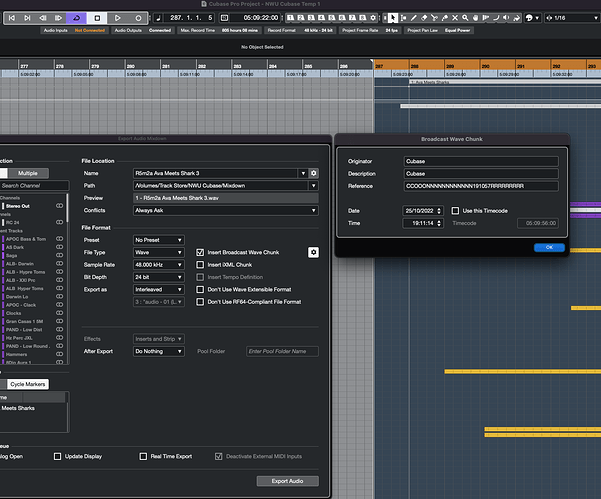Confirm Broadcast Wave Chunk with OK
Image resolution: width=601 pixels, height=499 pixels.
tap(548, 247)
